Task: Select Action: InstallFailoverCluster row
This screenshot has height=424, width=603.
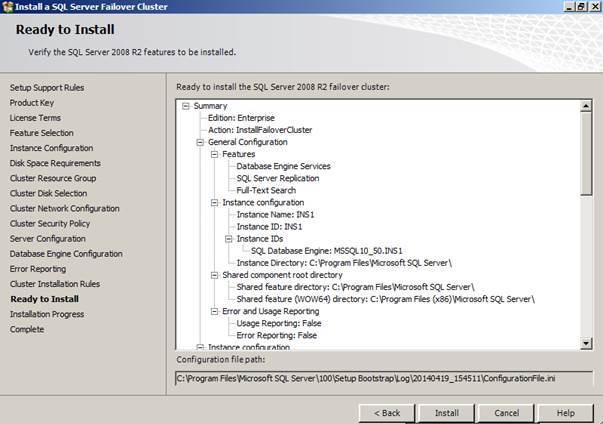Action: click(x=260, y=130)
